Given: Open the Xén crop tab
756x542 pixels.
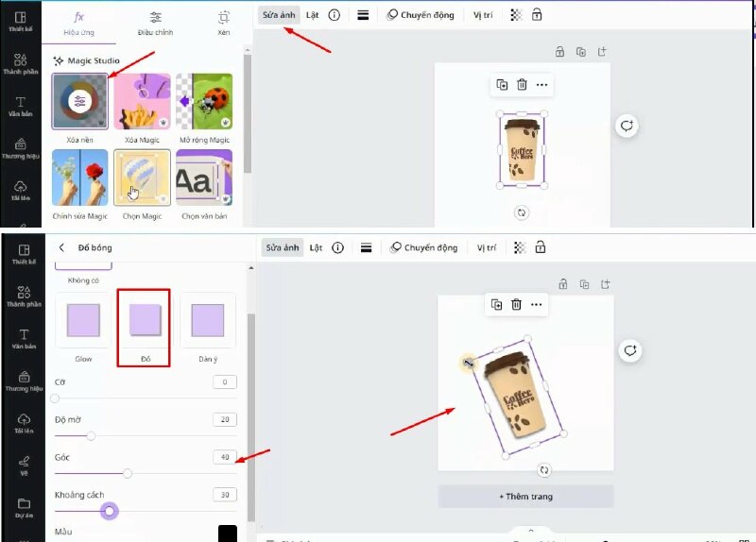Looking at the screenshot, I should tap(224, 22).
